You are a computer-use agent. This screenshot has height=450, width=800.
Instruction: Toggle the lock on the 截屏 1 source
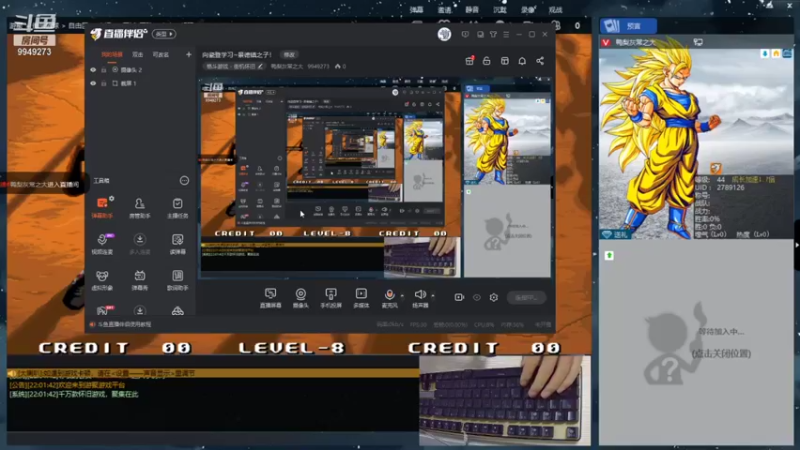pyautogui.click(x=104, y=83)
